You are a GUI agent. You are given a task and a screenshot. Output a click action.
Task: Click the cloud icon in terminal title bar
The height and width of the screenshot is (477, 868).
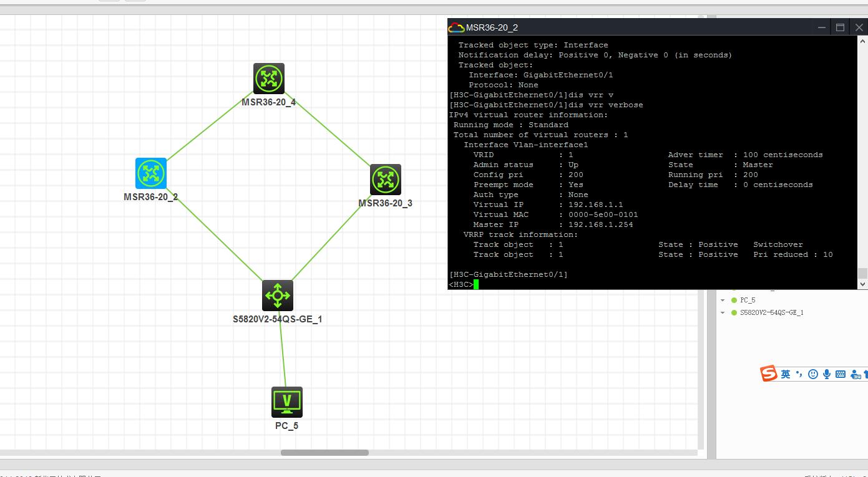coord(457,27)
